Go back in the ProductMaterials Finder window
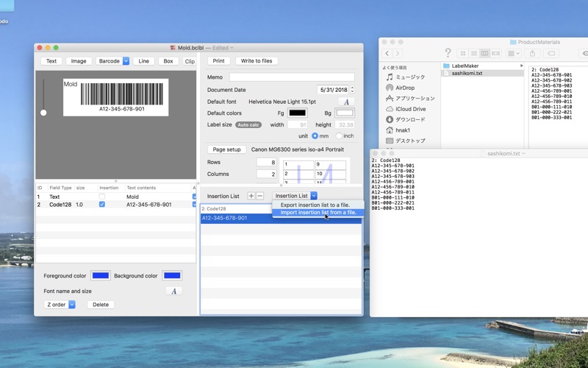Screen dimensions: 588x368 coord(388,53)
